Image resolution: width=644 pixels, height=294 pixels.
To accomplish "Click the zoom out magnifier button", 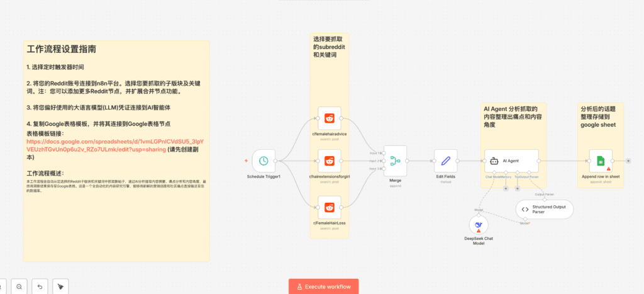I will [19, 286].
